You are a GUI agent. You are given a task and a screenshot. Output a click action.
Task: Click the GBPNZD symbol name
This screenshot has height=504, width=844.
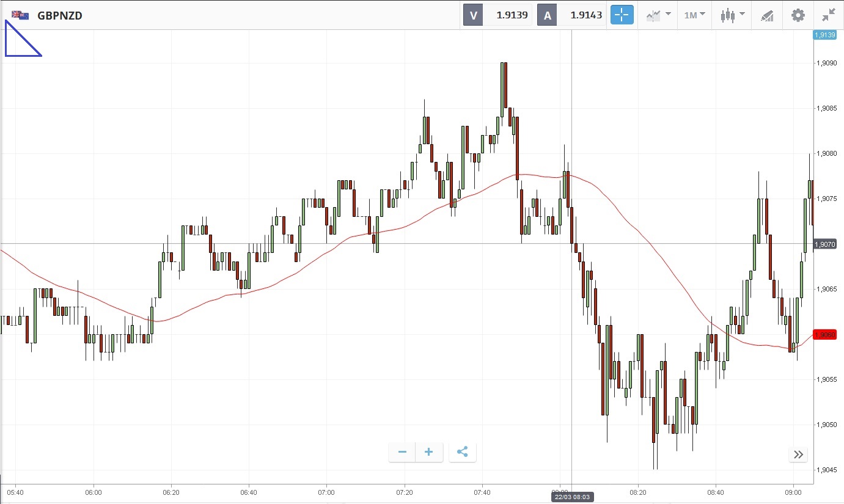point(60,15)
